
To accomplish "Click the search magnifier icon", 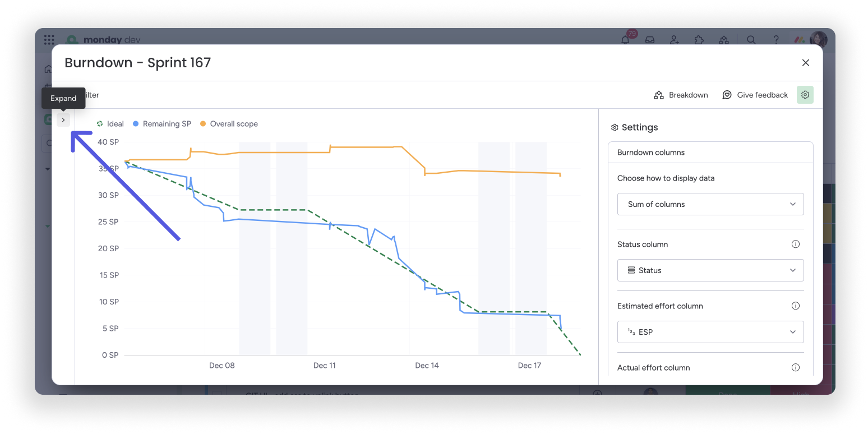I will click(751, 40).
